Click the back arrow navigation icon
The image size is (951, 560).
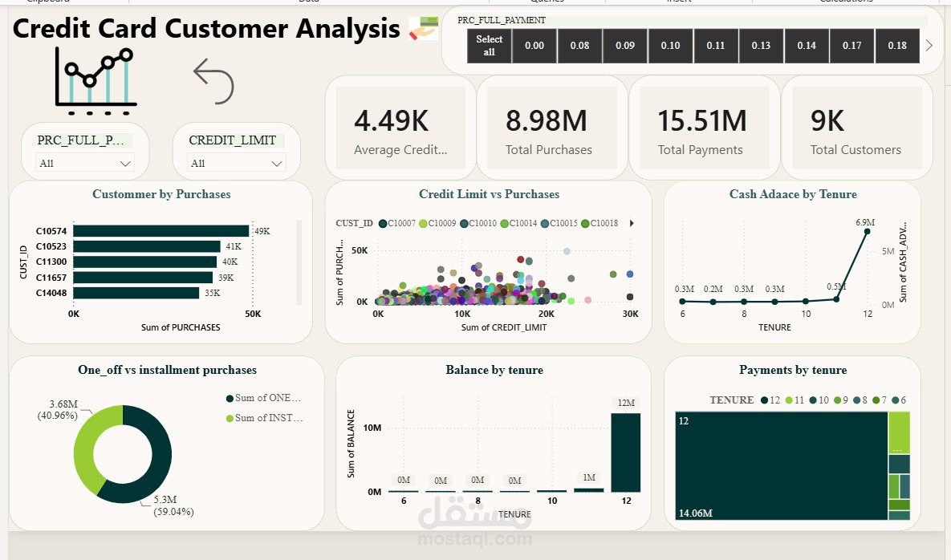click(213, 81)
